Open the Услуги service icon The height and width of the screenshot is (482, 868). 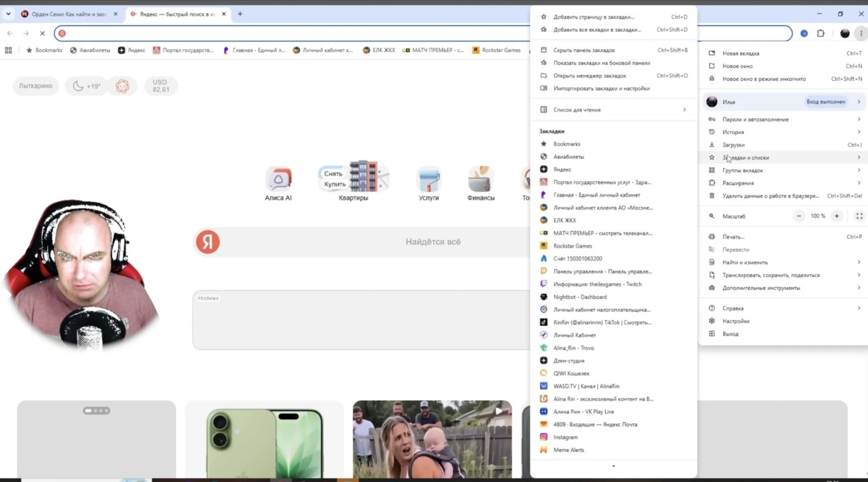(x=428, y=183)
